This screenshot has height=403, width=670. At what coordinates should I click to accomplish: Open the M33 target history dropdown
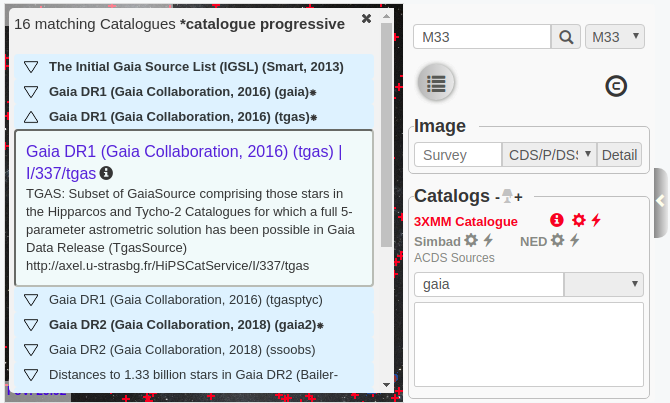(x=614, y=37)
